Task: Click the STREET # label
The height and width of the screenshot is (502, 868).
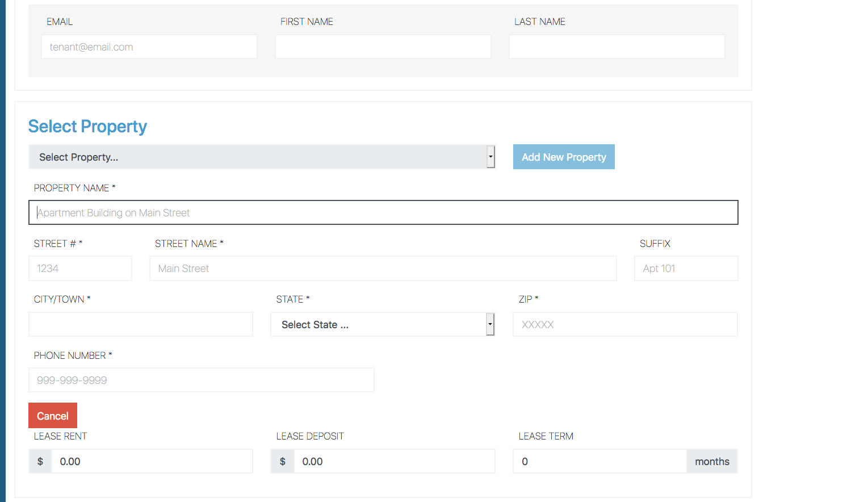Action: 58,244
